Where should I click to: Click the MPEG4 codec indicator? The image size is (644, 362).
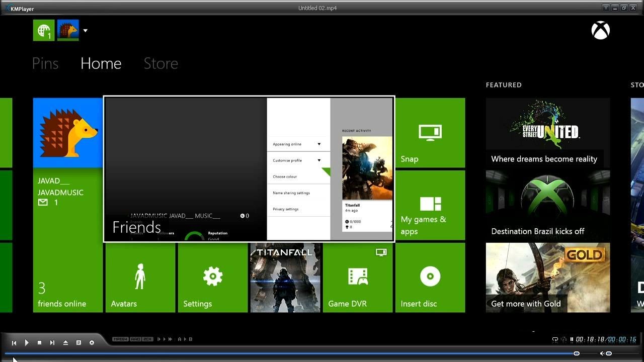(x=121, y=339)
